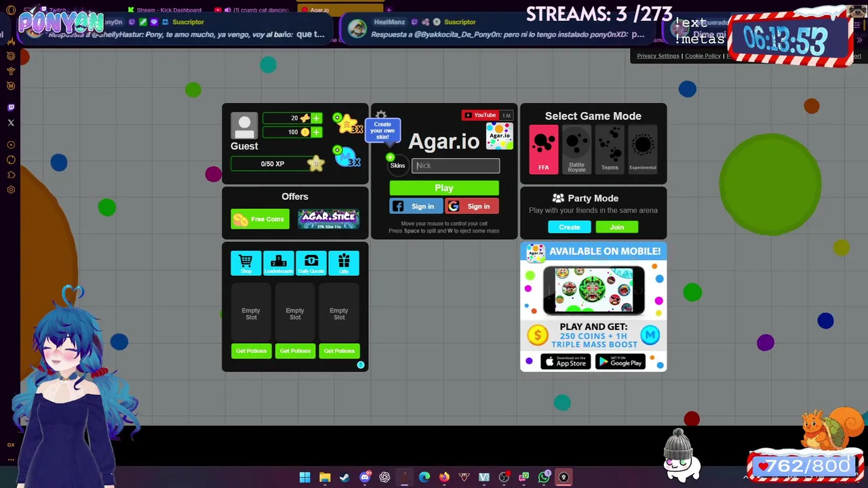The height and width of the screenshot is (488, 868).
Task: Open the YouTube subscribe badge
Action: [x=486, y=115]
